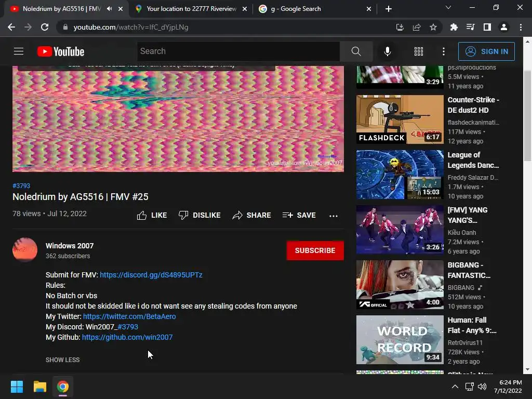Click the Human: Fall Flat title text
The height and width of the screenshot is (399, 532).
point(472,325)
